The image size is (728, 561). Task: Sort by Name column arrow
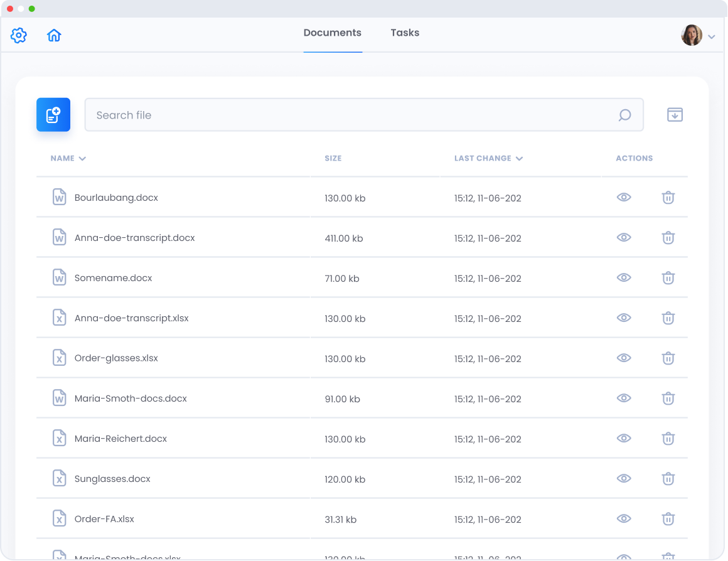pyautogui.click(x=82, y=159)
